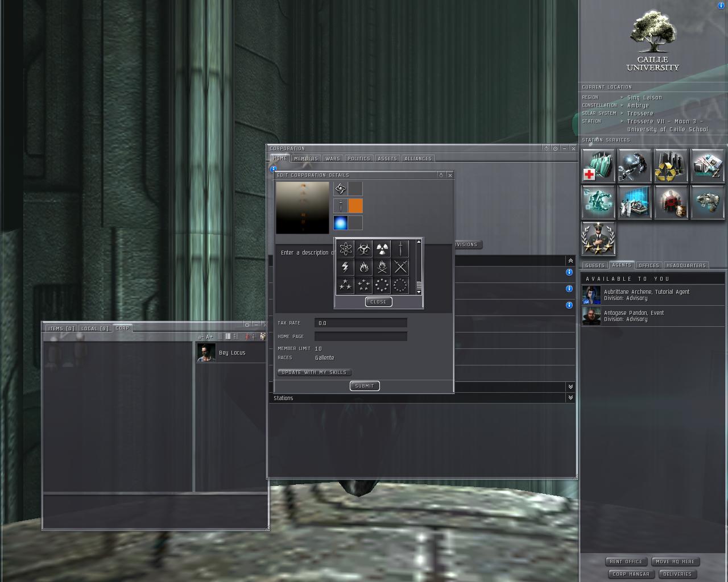The height and width of the screenshot is (582, 728).
Task: Open the medical cloning station service
Action: point(598,166)
